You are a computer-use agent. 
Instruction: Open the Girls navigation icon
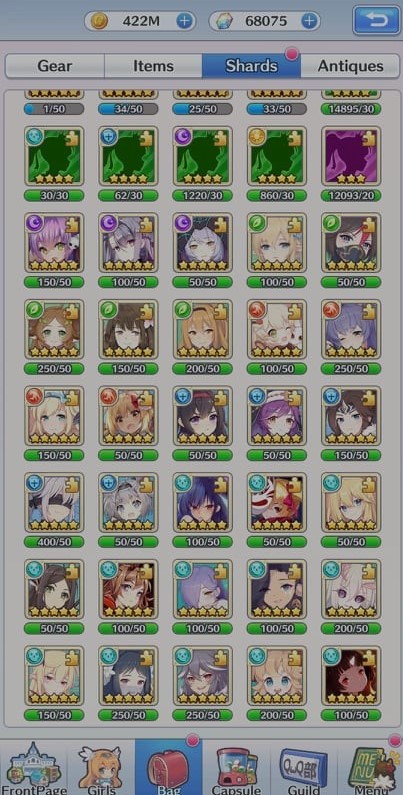pyautogui.click(x=101, y=768)
